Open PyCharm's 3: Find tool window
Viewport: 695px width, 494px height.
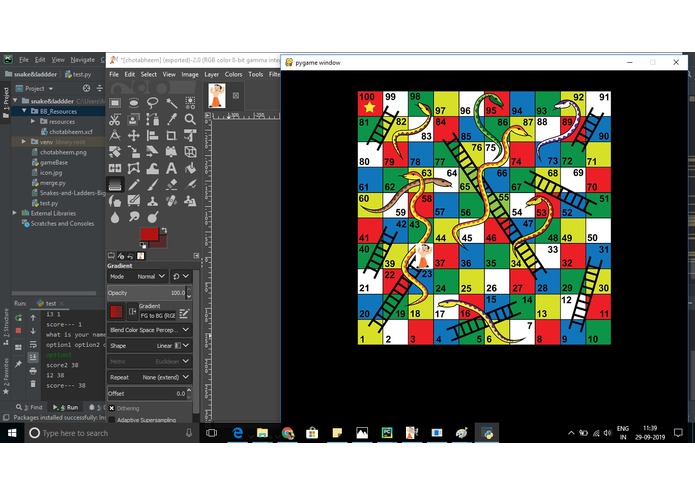point(29,407)
